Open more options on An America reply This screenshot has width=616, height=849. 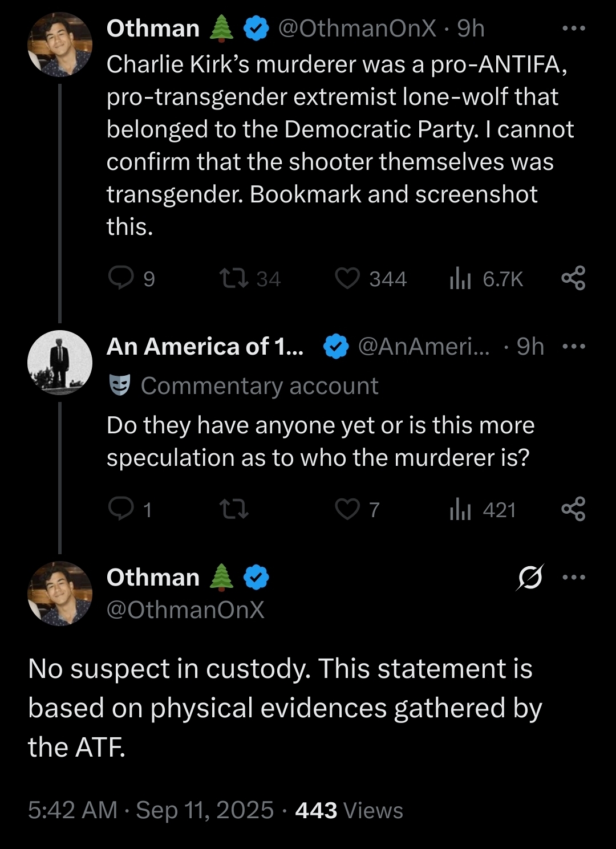(x=574, y=346)
